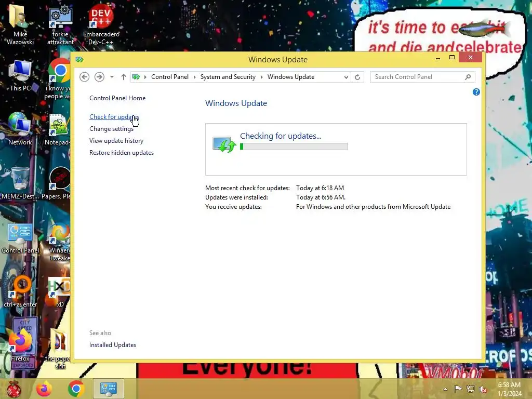Image resolution: width=532 pixels, height=399 pixels.
Task: Select System and Security breadcrumb
Action: [228, 77]
